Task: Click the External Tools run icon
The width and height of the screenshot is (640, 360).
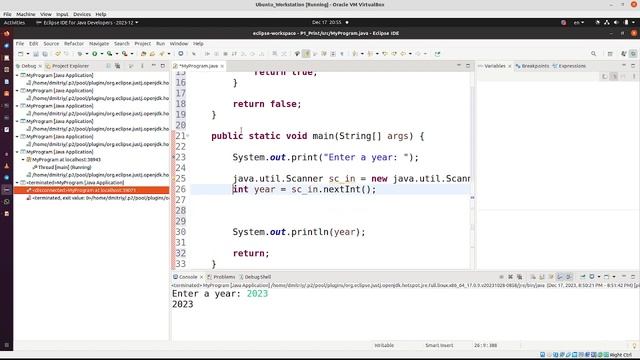Action: point(124,54)
